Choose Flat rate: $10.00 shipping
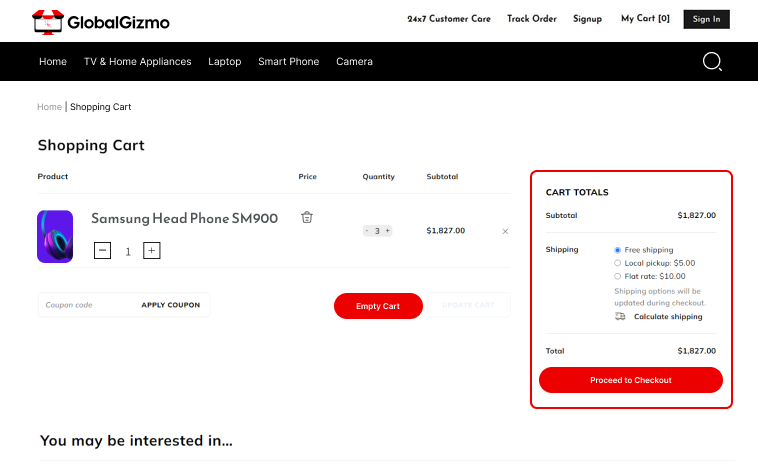 pyautogui.click(x=618, y=276)
